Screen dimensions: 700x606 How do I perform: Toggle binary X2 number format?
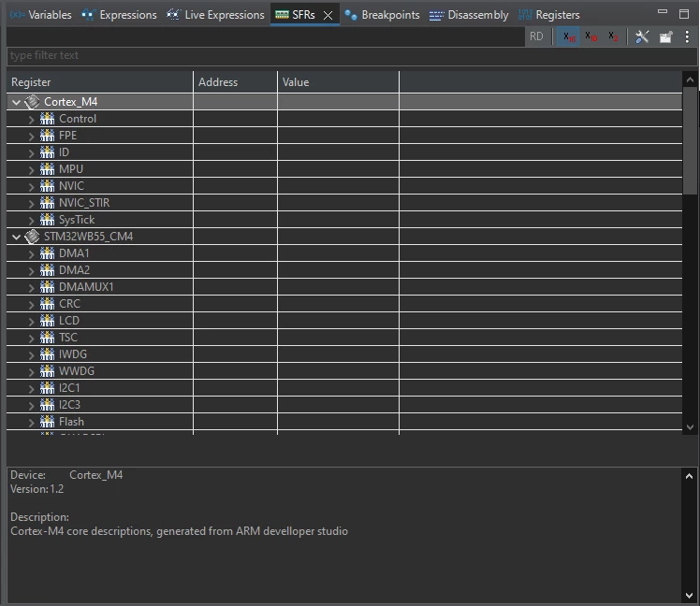613,36
